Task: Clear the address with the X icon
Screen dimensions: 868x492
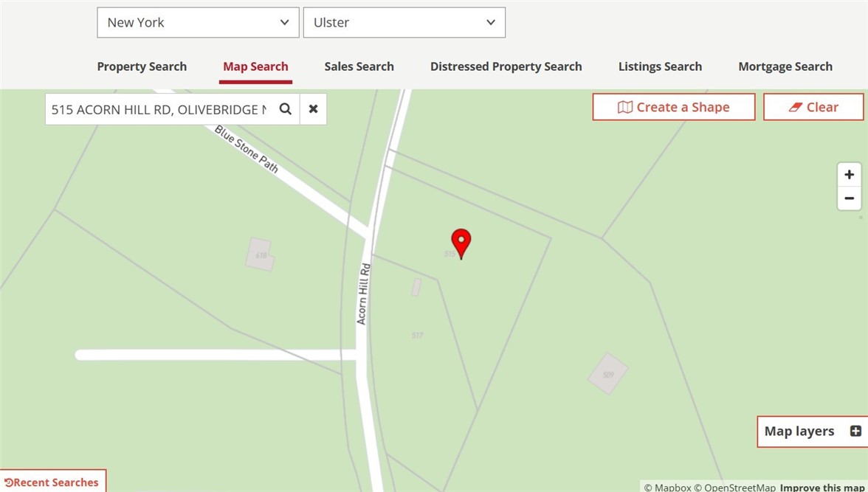Action: [x=313, y=109]
